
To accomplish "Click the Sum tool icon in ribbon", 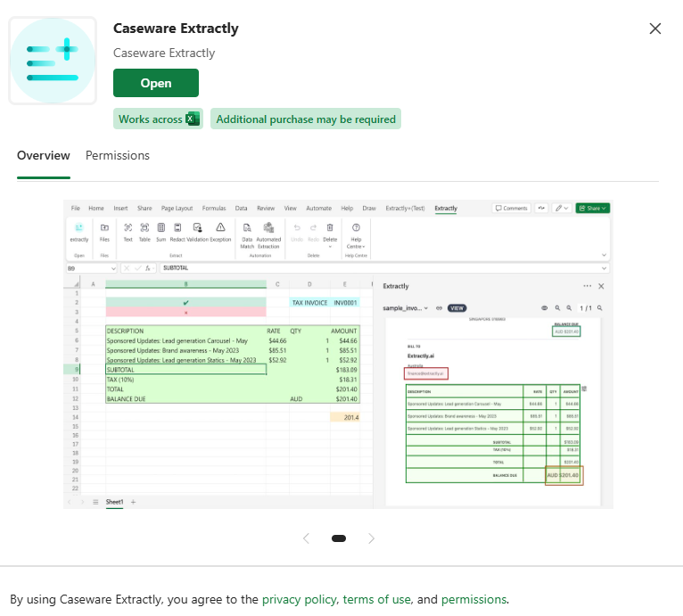I will (x=161, y=228).
